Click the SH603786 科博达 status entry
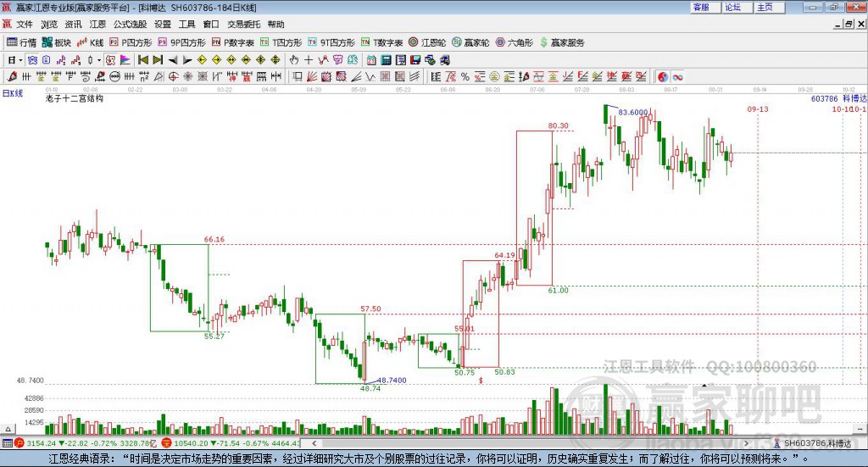Viewport: 868px width, 467px height. click(x=813, y=443)
